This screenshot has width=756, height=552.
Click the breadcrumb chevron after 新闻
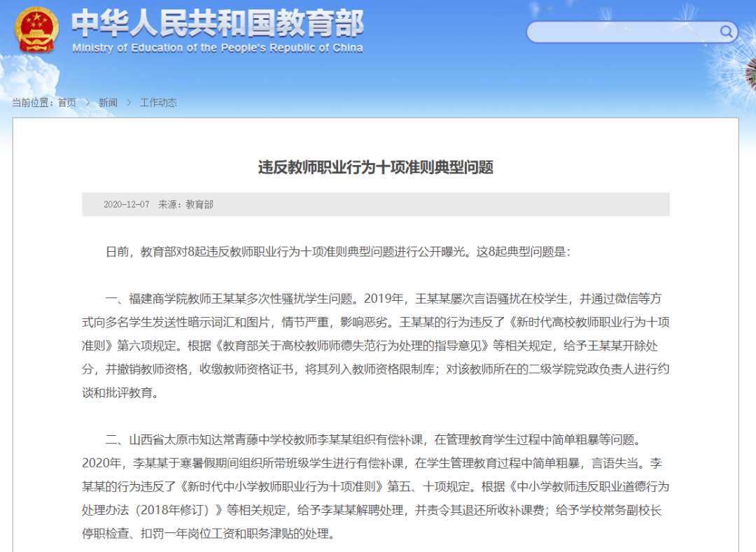(129, 103)
